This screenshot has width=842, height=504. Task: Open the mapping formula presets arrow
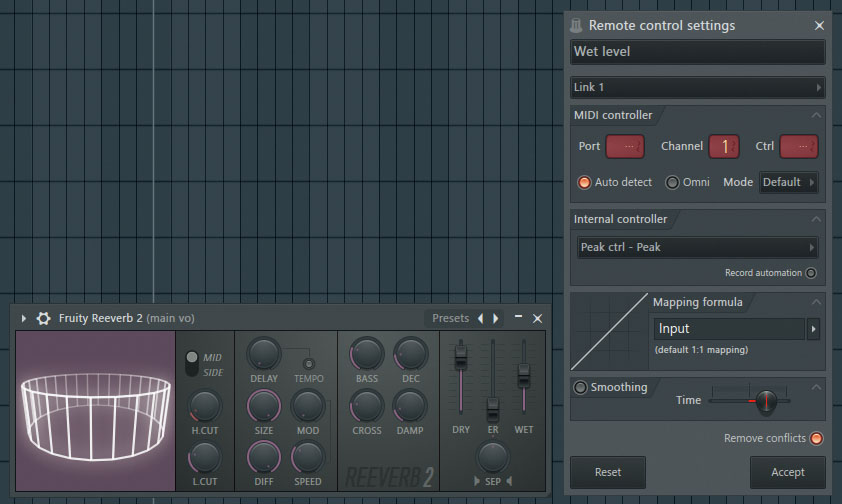[813, 329]
